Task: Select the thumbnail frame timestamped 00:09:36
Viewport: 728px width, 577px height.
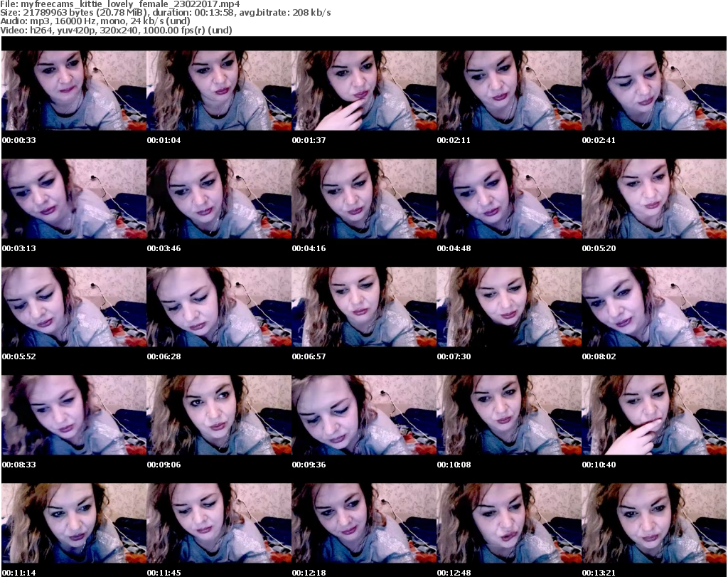Action: pos(364,415)
